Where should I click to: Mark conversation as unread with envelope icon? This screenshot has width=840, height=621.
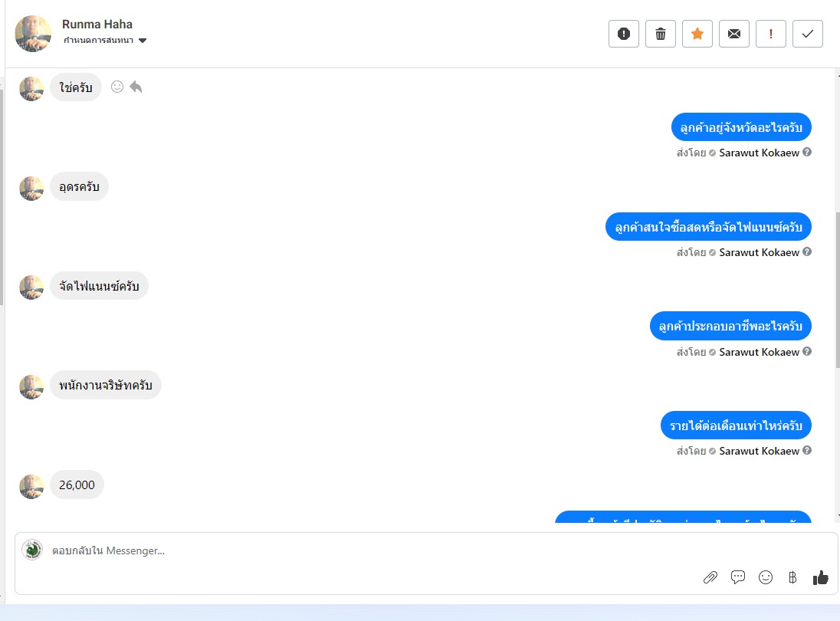click(734, 34)
